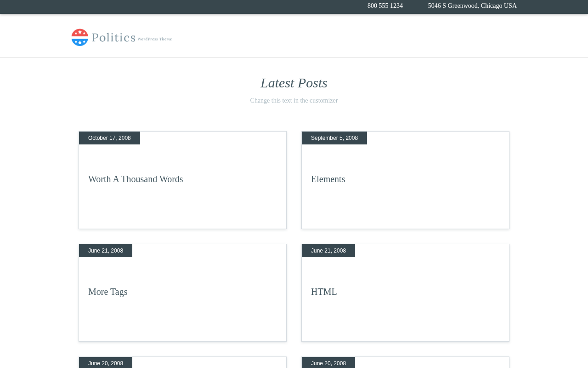Click the October 17, 2008 date badge
588x368 pixels.
pyautogui.click(x=109, y=138)
